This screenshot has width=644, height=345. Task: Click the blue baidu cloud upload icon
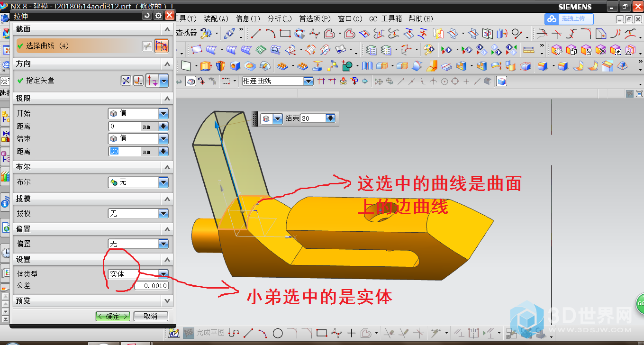tap(552, 18)
